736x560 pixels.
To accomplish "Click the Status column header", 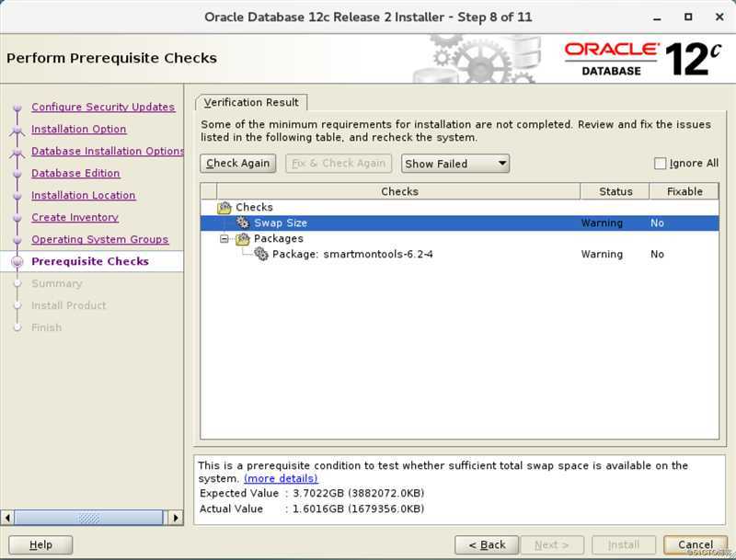I will (x=615, y=191).
